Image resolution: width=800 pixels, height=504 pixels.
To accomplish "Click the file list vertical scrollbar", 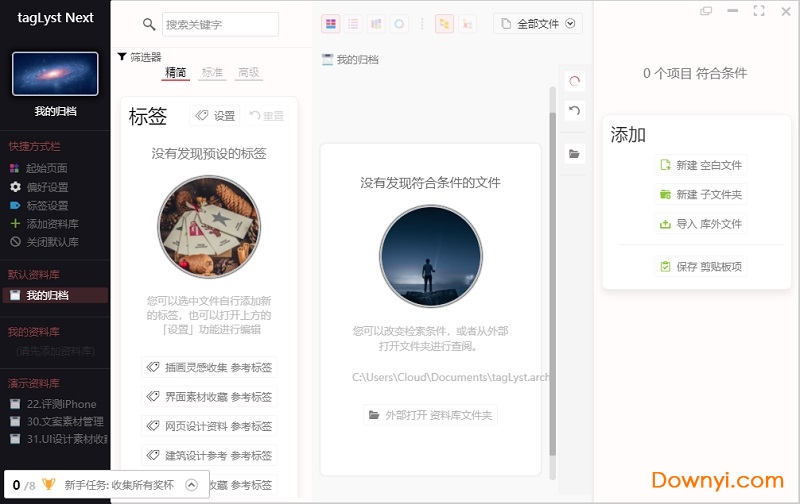I will pyautogui.click(x=551, y=280).
